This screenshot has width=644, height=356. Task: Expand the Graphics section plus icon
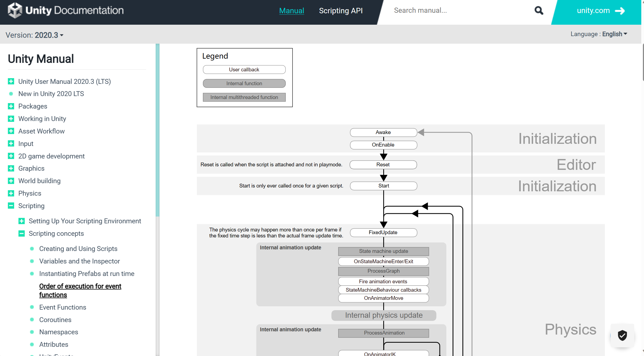point(11,169)
